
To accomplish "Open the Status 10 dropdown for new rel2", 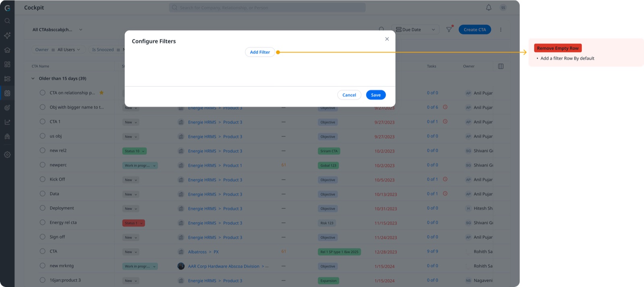I will pyautogui.click(x=134, y=151).
